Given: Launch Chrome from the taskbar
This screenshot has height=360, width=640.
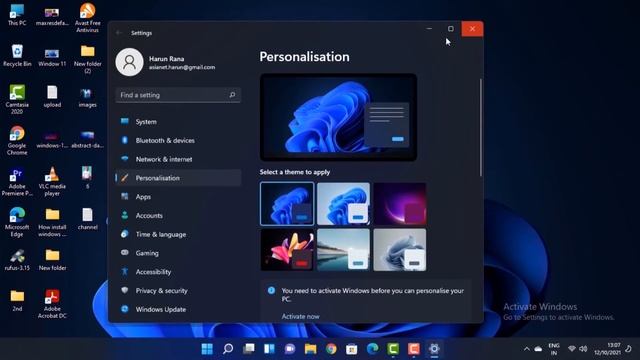Looking at the screenshot, I should click(x=331, y=349).
